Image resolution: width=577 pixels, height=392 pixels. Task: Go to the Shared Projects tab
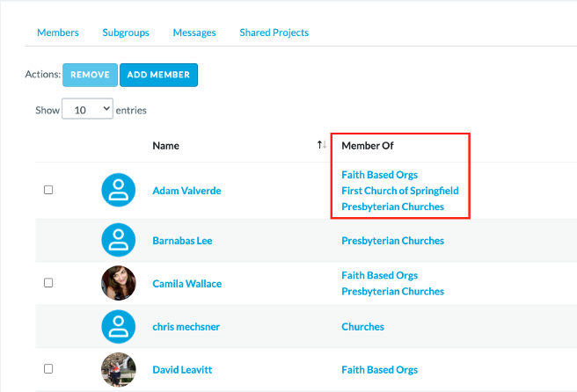click(x=274, y=33)
